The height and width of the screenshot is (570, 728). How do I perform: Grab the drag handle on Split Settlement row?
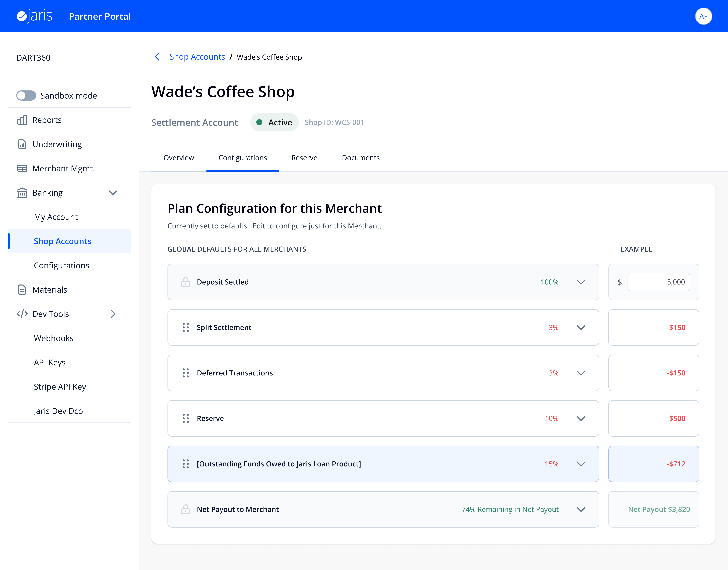click(x=186, y=327)
